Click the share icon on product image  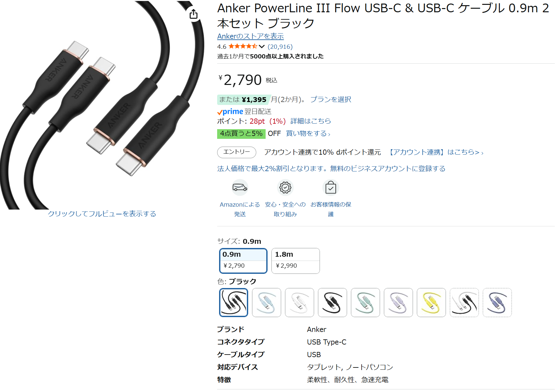click(x=194, y=14)
